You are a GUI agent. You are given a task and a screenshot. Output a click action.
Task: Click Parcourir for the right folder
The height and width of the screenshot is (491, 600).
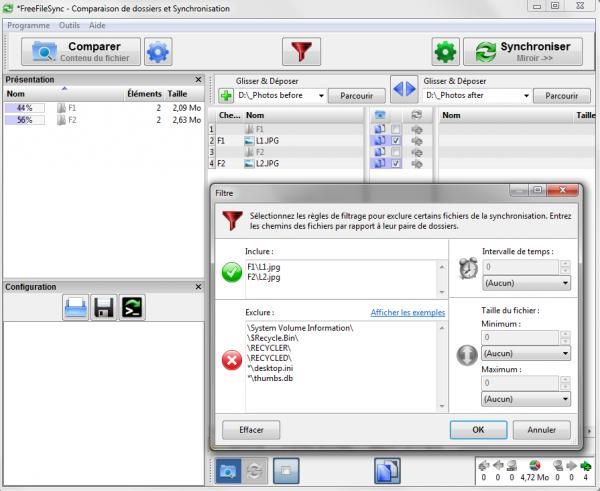(x=562, y=96)
